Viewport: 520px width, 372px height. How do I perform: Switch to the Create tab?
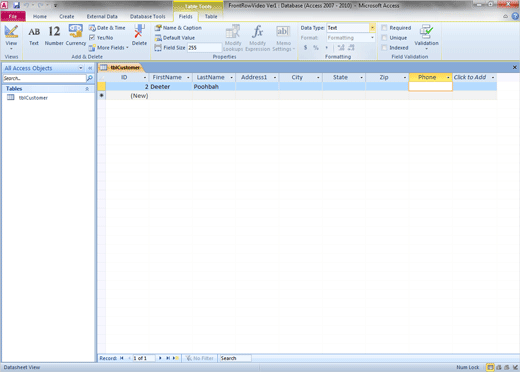(x=67, y=16)
